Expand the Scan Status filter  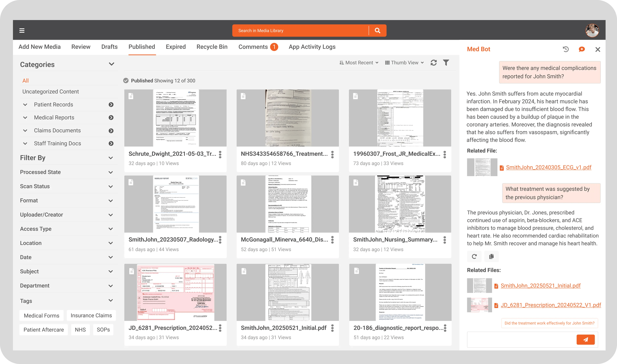coord(111,187)
